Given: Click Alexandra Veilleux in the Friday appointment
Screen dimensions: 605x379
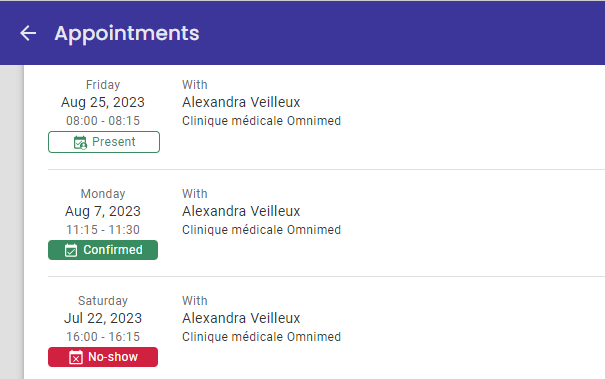Looking at the screenshot, I should (241, 102).
